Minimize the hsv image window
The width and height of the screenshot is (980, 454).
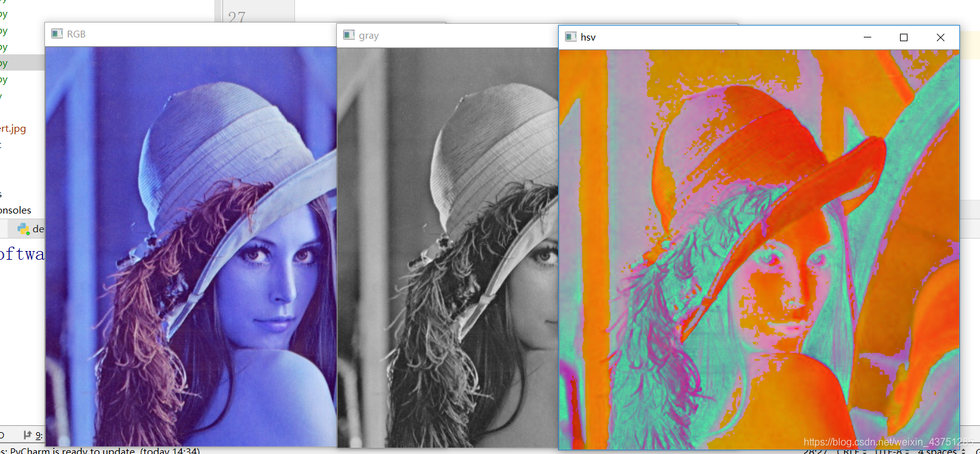867,37
